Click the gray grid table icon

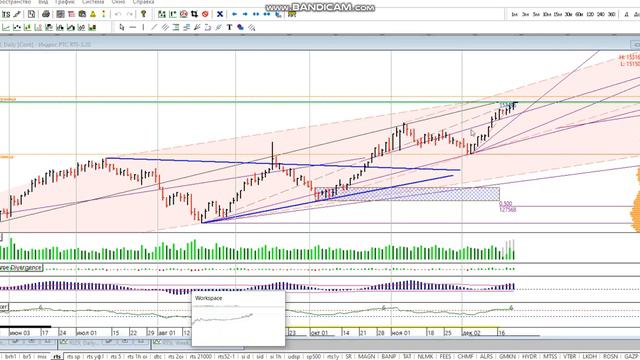(x=60, y=14)
